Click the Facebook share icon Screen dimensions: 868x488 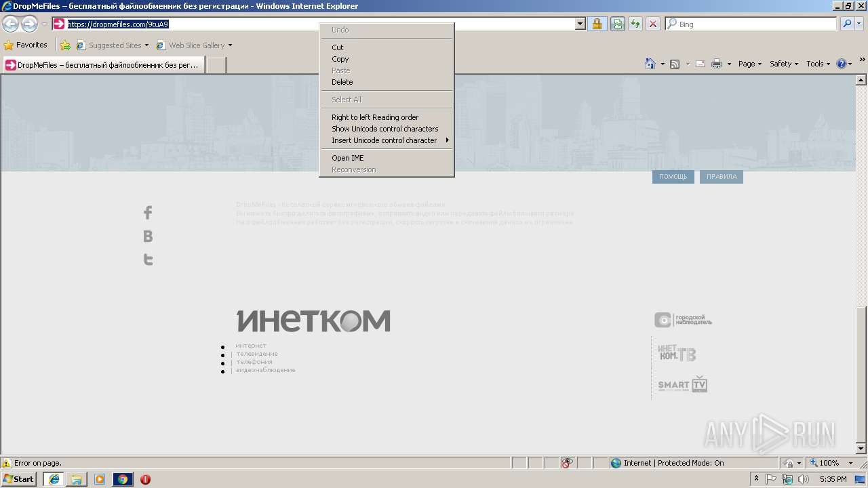(x=148, y=213)
